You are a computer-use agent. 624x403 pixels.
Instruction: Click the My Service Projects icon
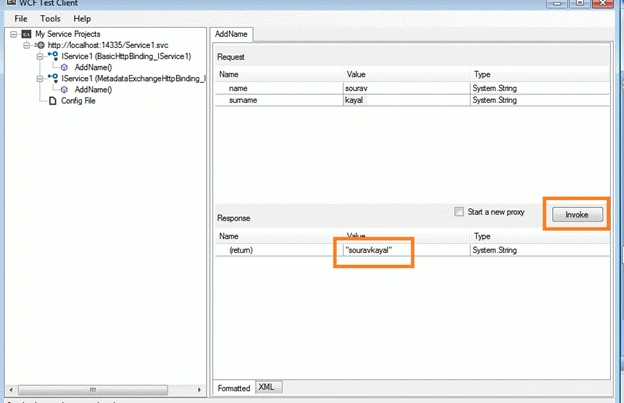tap(26, 34)
